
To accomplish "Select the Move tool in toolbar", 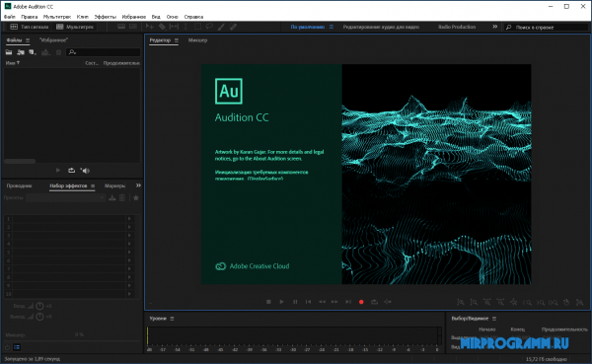I will (x=150, y=27).
